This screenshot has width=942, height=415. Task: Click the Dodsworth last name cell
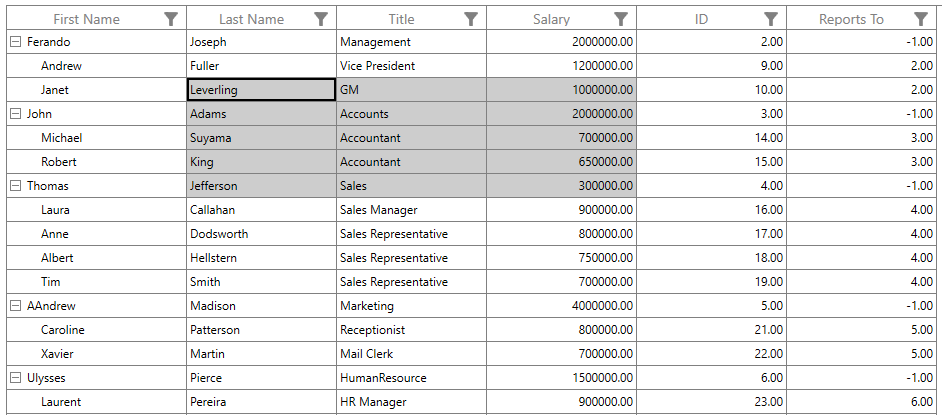click(261, 234)
